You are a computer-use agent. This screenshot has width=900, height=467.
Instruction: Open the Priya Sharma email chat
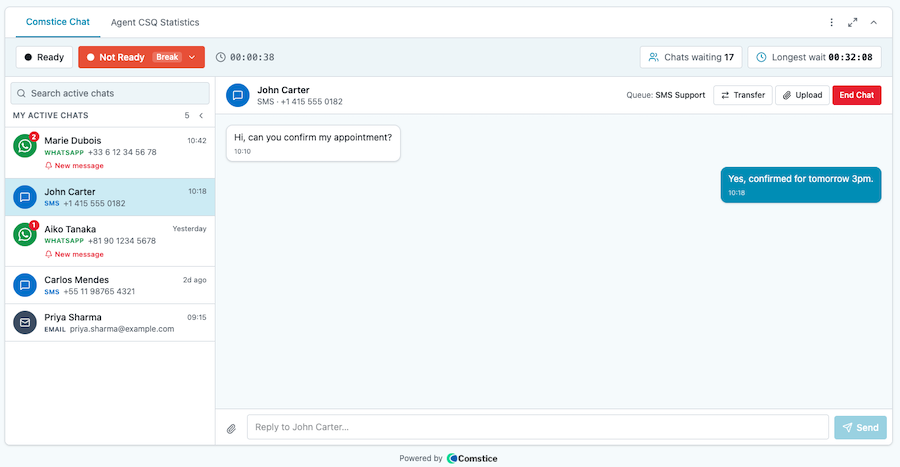click(110, 322)
